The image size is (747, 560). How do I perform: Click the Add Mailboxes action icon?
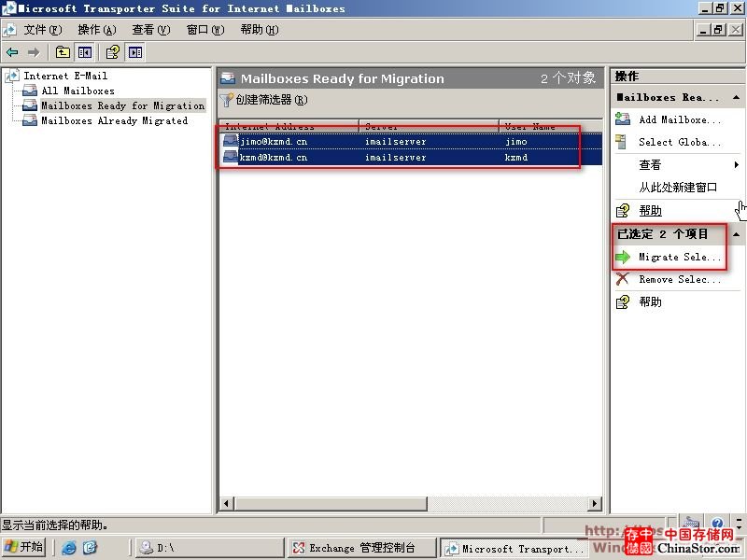pos(623,119)
